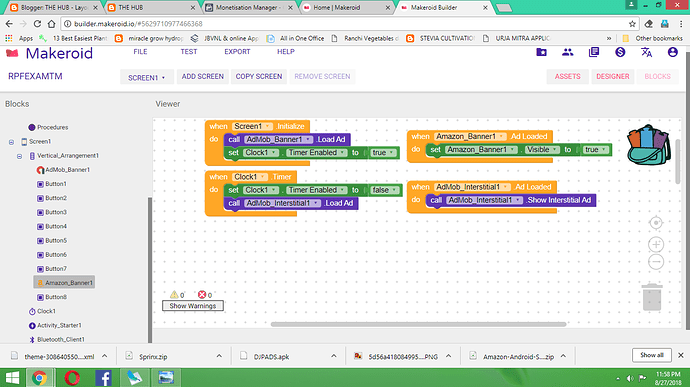Image resolution: width=690 pixels, height=387 pixels.
Task: Switch to the Monetisation Manager tab
Action: click(249, 7)
